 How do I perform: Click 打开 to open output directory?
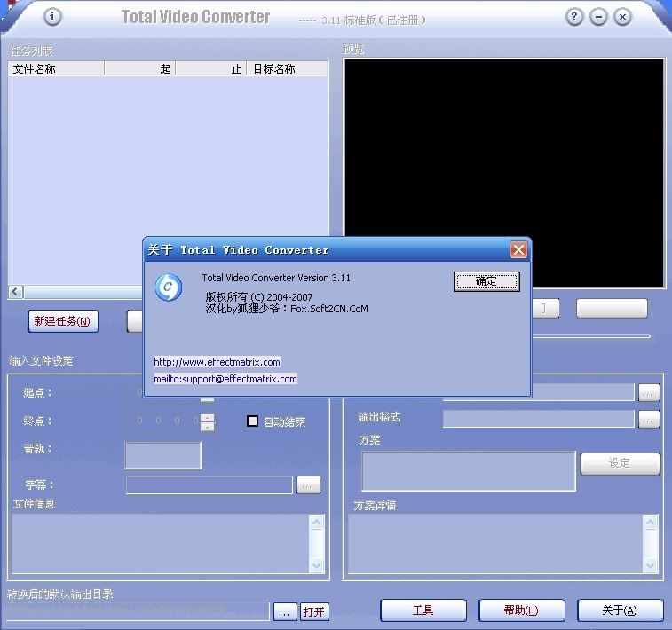tap(314, 611)
